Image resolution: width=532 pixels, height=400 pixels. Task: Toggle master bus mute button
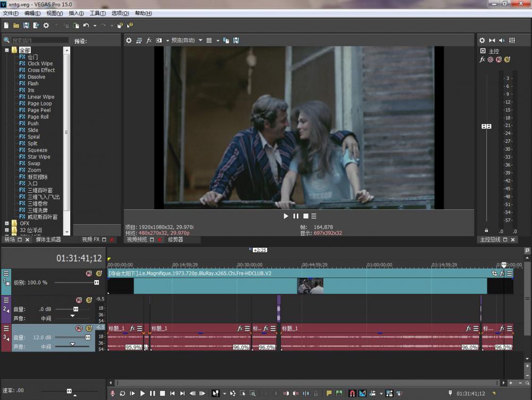point(499,60)
